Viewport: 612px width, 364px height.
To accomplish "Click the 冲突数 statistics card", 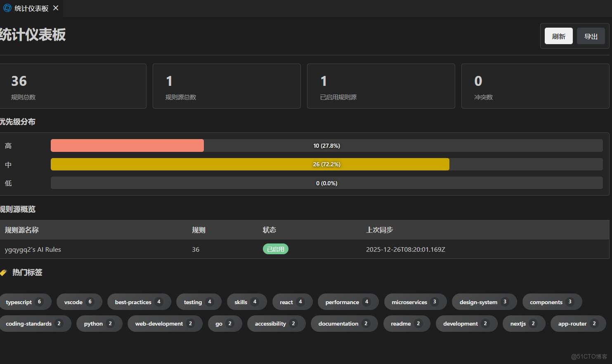I will coord(535,86).
